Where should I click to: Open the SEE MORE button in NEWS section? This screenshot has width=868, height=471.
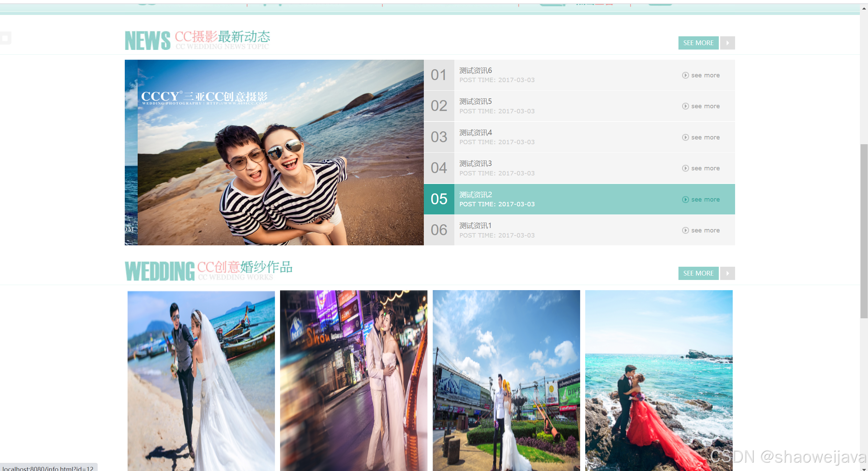point(698,43)
